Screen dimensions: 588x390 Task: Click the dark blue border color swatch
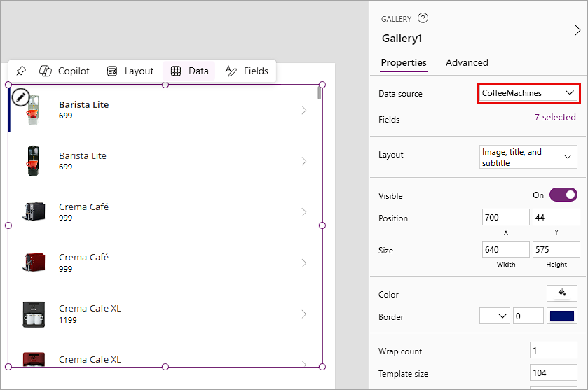(562, 316)
